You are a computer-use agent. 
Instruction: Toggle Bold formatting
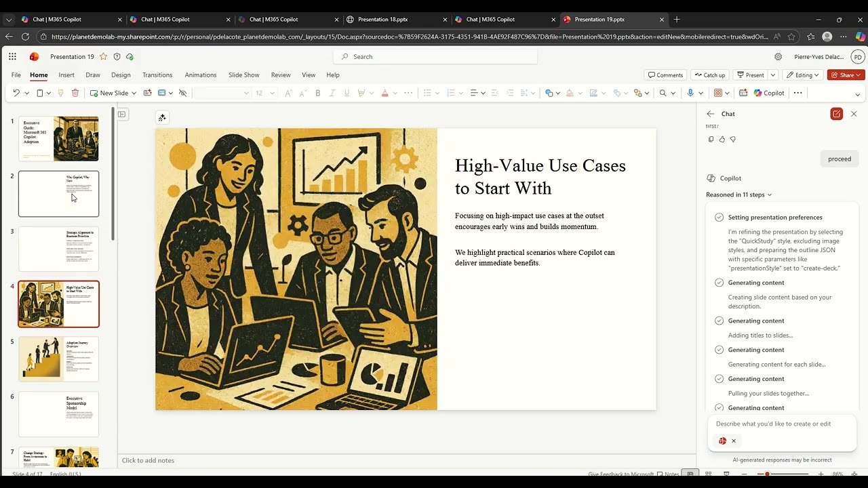click(x=317, y=93)
